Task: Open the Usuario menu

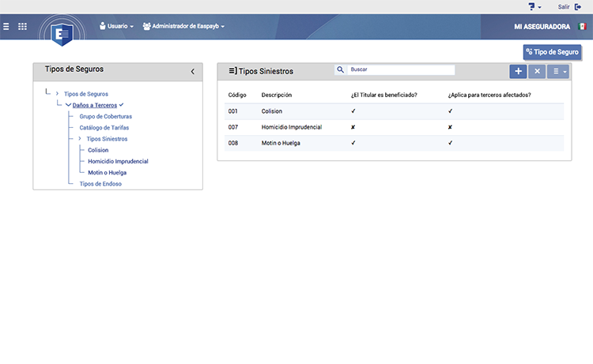Action: click(x=116, y=26)
